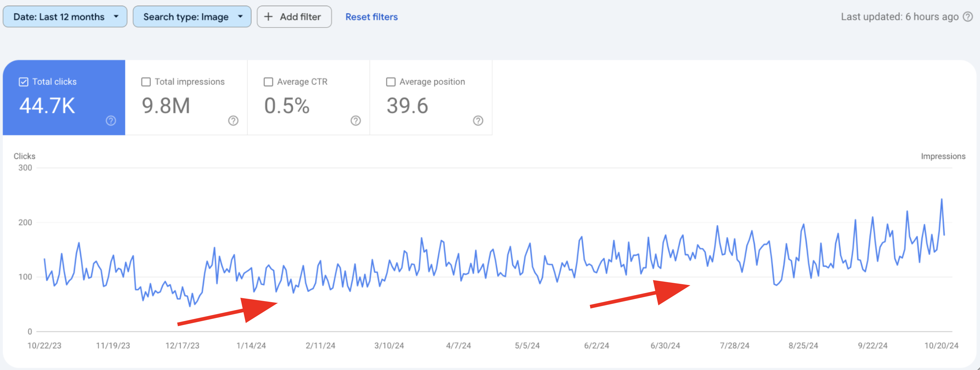
Task: Open help icon on Total impressions card
Action: (x=233, y=121)
